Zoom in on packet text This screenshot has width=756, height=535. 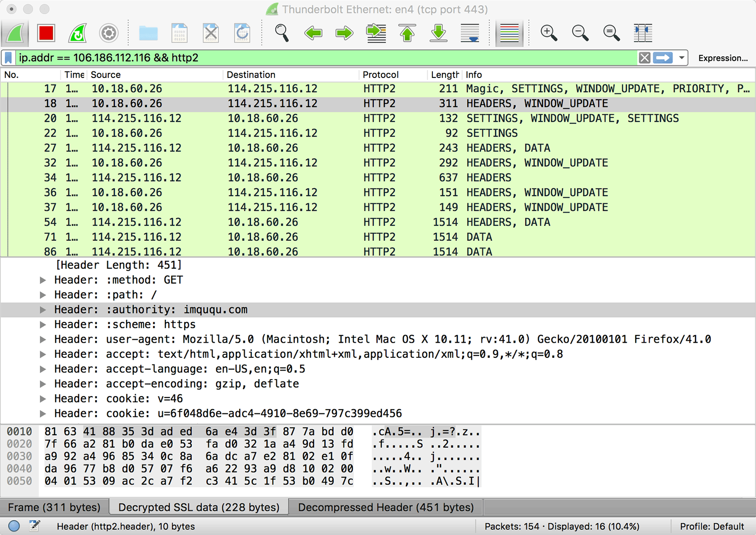point(549,34)
